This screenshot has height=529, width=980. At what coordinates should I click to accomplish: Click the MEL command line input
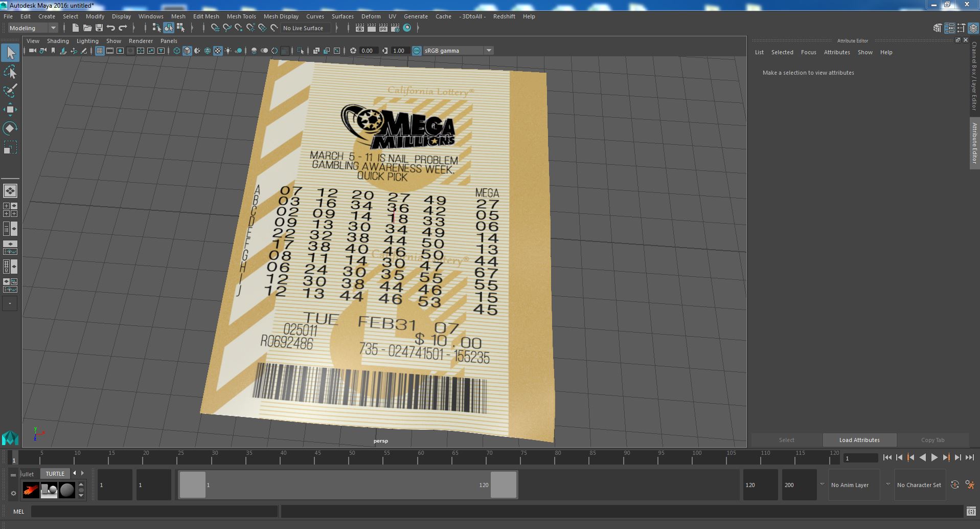pos(154,511)
